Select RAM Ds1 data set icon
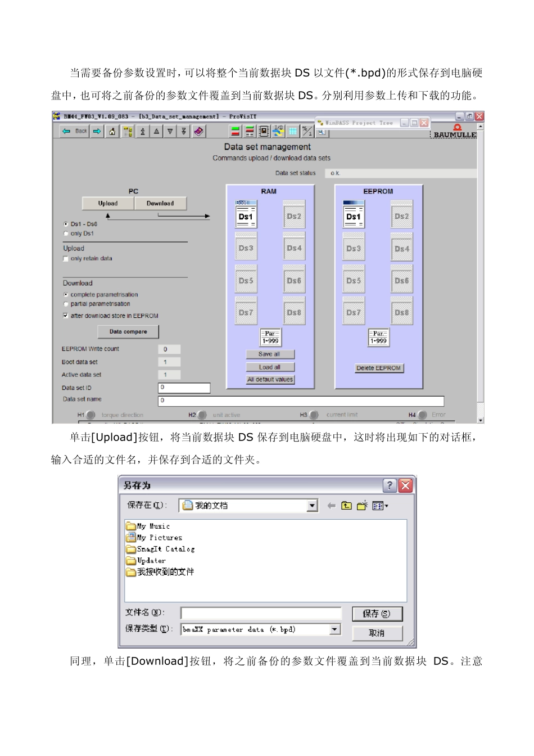534x756 pixels. (246, 214)
